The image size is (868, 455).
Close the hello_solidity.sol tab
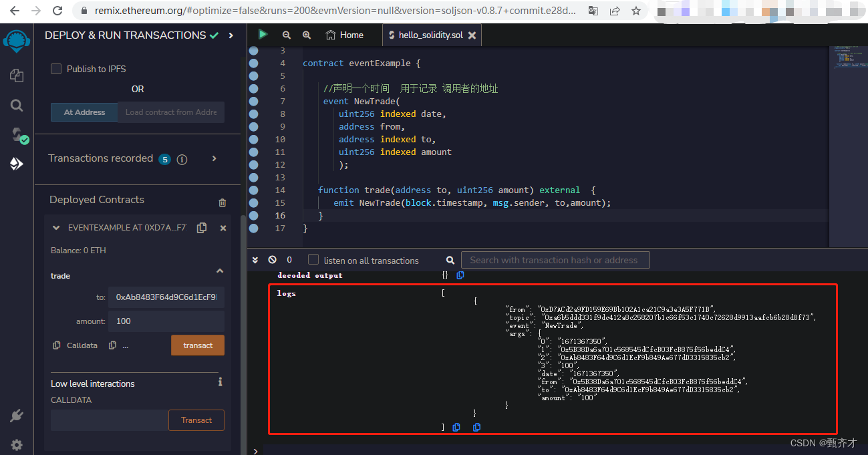[472, 35]
